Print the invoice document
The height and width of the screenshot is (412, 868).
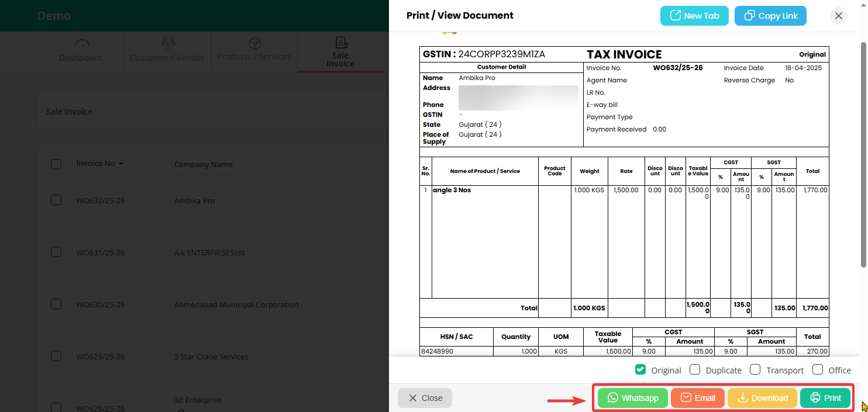click(825, 398)
